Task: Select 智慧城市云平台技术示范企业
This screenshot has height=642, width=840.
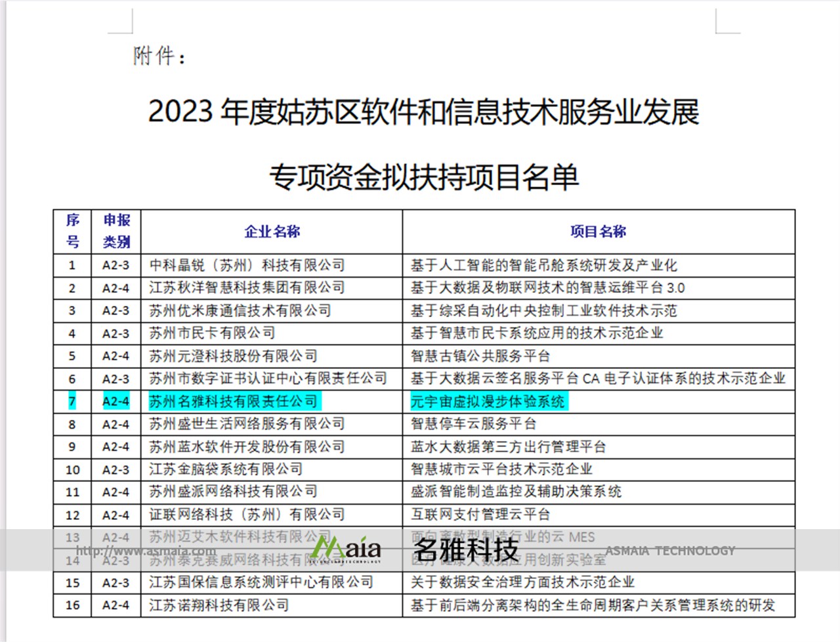Action: click(501, 469)
